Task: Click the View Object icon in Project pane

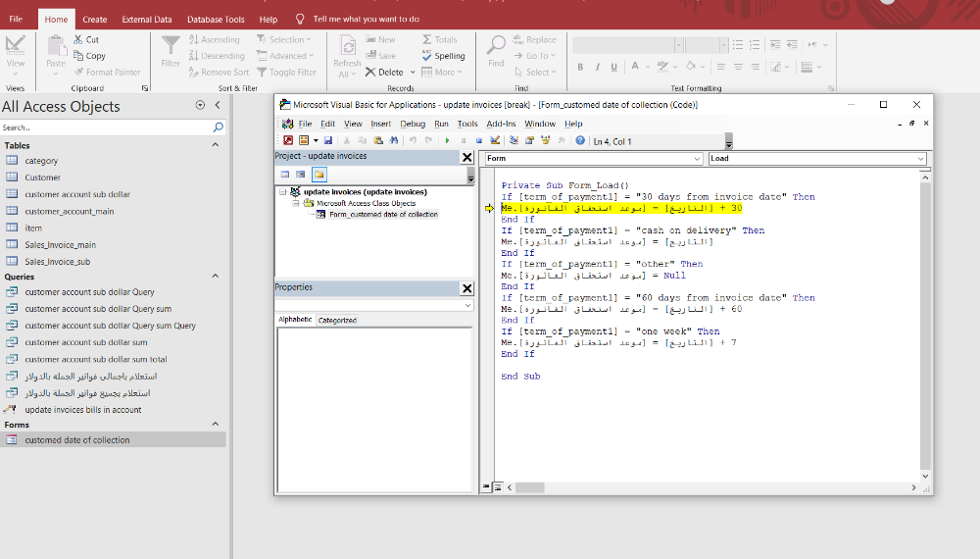Action: click(x=301, y=175)
